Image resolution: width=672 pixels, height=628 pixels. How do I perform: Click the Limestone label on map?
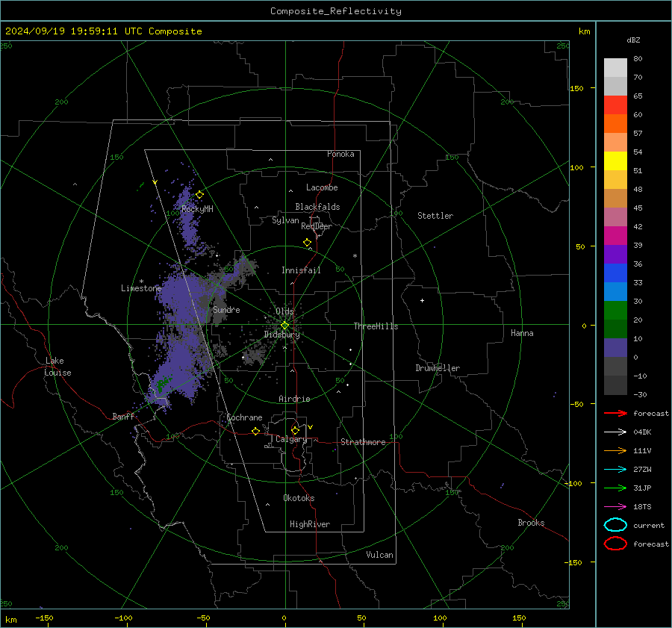[141, 288]
